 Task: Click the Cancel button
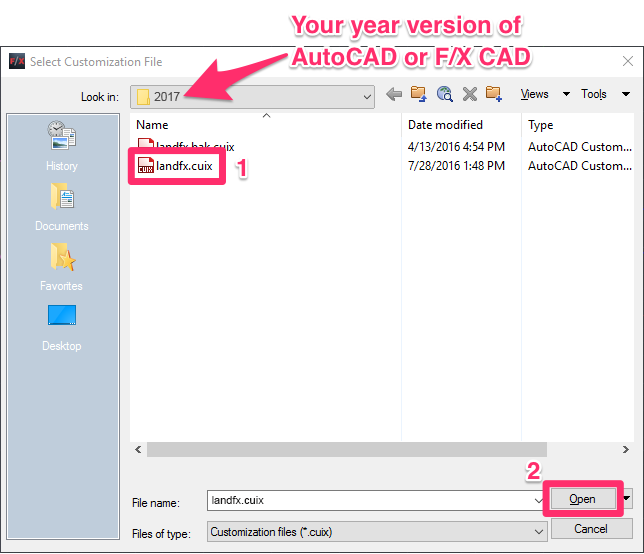pyautogui.click(x=591, y=529)
